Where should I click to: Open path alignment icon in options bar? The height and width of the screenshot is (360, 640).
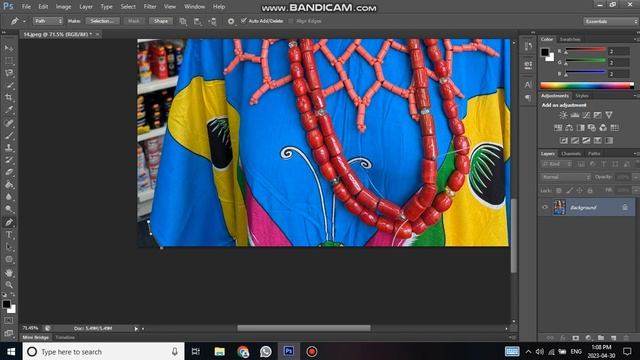point(198,21)
